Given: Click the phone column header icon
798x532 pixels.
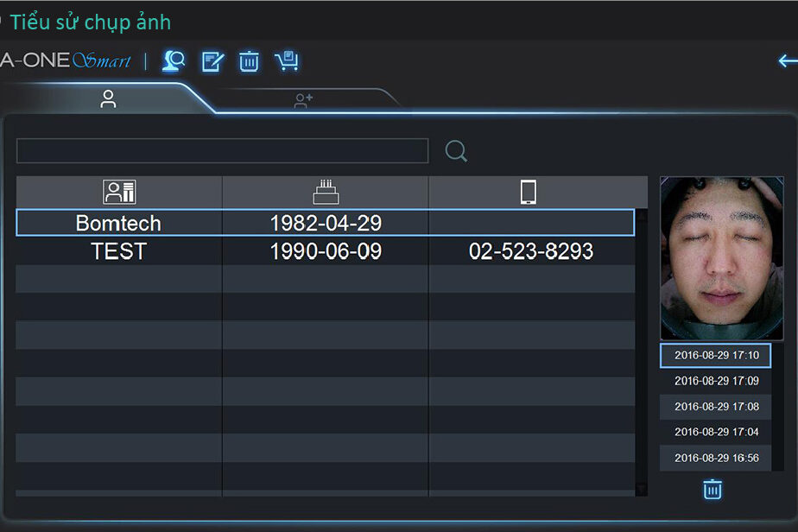Looking at the screenshot, I should coord(529,192).
